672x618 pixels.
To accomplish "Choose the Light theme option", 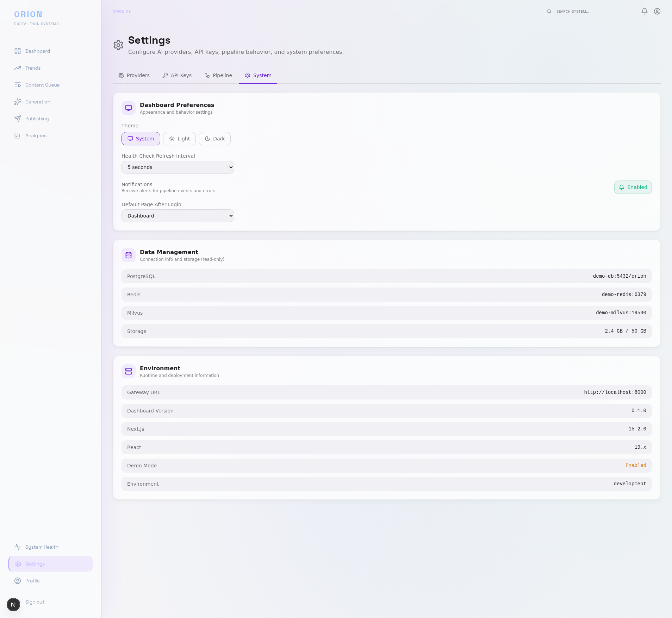I will 179,139.
